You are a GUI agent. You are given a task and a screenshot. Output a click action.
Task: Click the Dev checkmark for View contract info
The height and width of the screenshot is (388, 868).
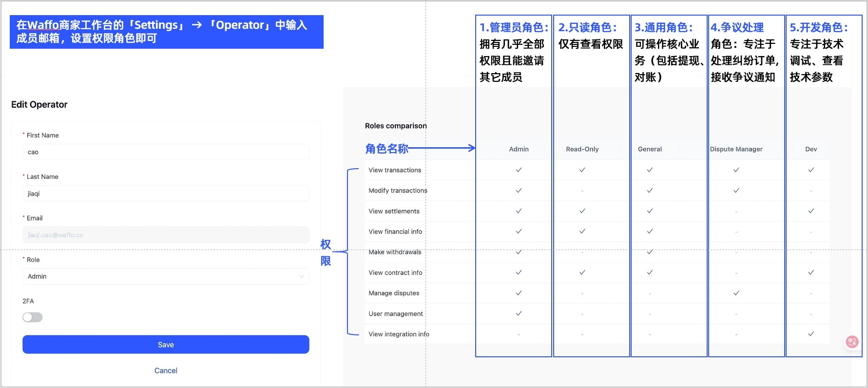tap(811, 272)
